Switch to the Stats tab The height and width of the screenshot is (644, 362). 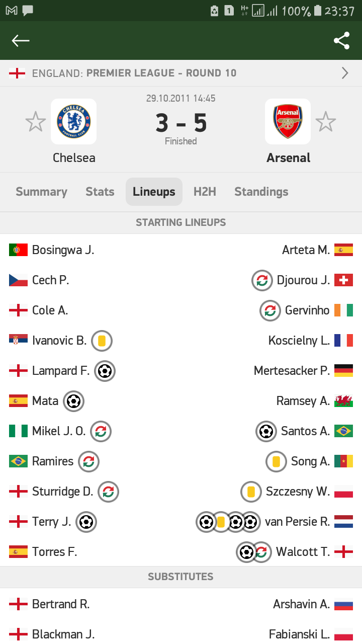(100, 192)
